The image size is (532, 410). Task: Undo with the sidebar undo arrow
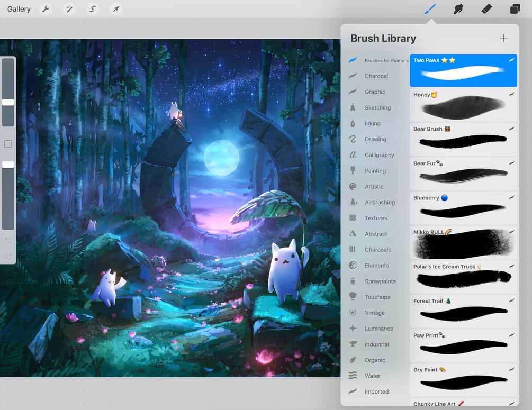(8, 240)
